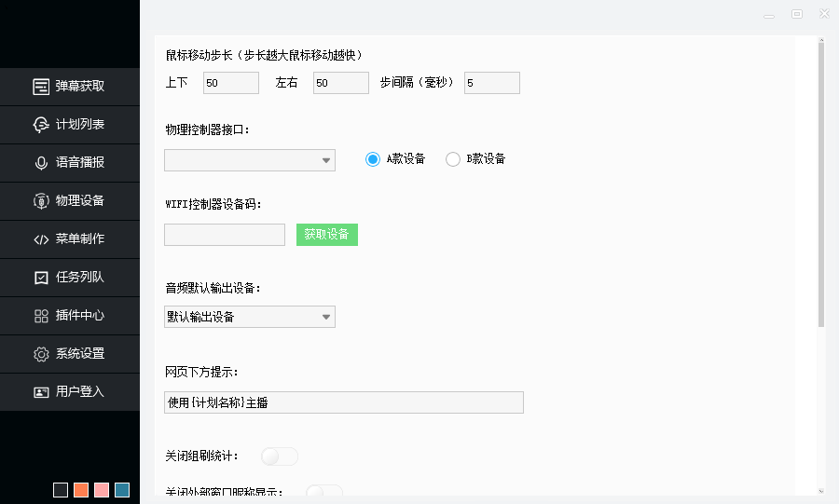Click the 弹幕获取 icon in sidebar
The height and width of the screenshot is (504, 839).
[41, 87]
